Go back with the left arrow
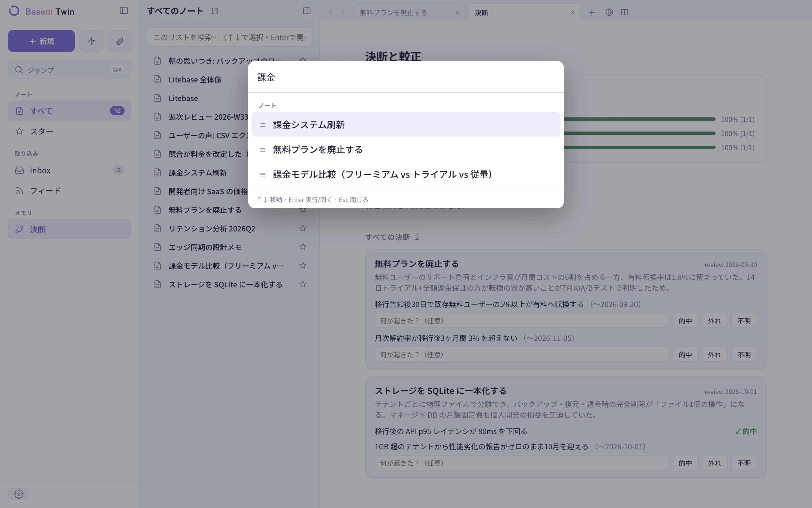 click(330, 12)
